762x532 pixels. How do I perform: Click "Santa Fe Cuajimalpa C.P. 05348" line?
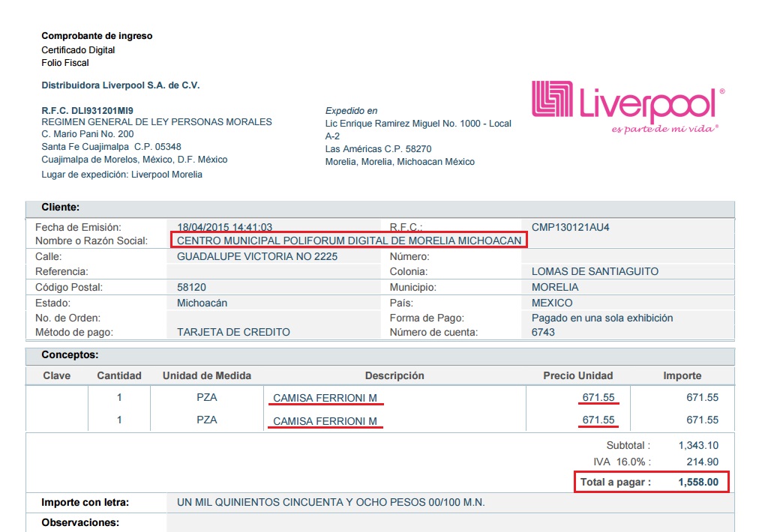[111, 147]
